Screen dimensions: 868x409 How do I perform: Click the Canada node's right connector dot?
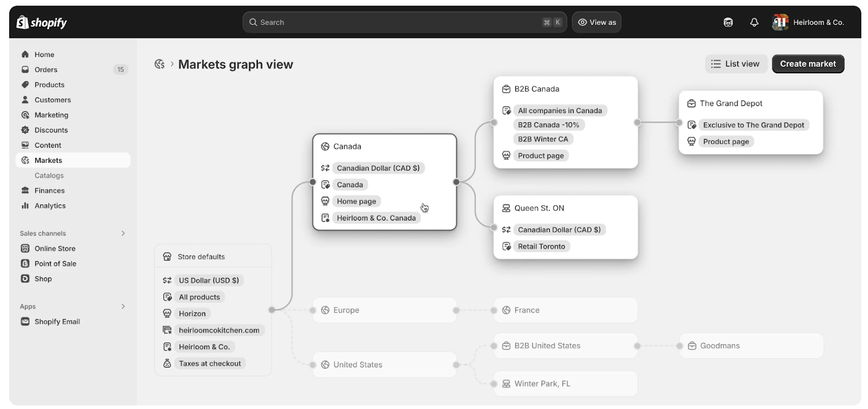coord(456,182)
